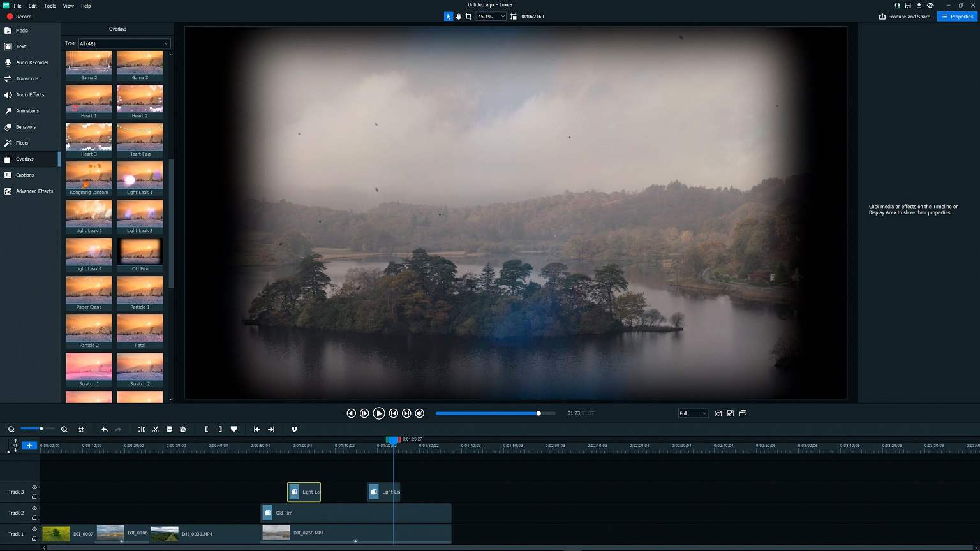Viewport: 980px width, 551px height.
Task: Open the Full preview quality dropdown
Action: tap(693, 413)
